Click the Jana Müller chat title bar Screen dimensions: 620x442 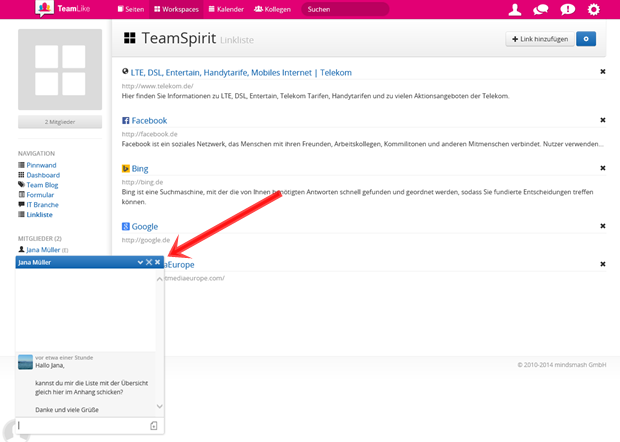tap(90, 262)
